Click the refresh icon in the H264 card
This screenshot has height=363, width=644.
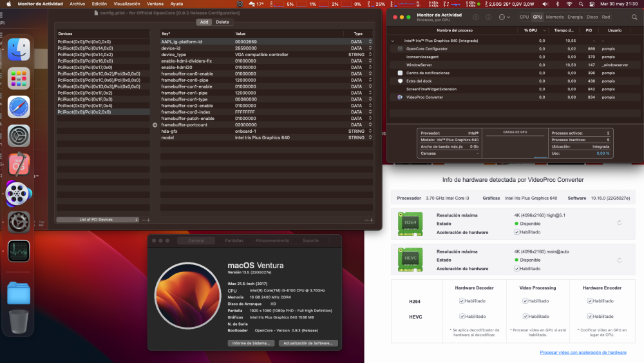coord(620,223)
